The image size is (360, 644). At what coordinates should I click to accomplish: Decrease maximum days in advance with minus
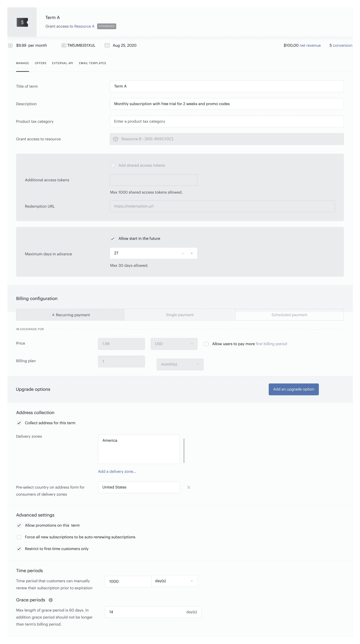click(183, 253)
